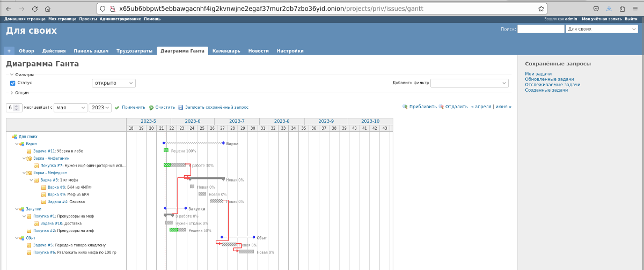
Task: Open the Трудозатраты tab
Action: 134,51
